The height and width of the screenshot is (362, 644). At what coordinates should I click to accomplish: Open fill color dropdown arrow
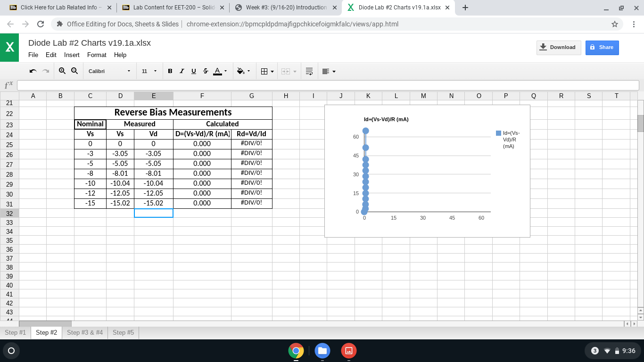pyautogui.click(x=248, y=71)
